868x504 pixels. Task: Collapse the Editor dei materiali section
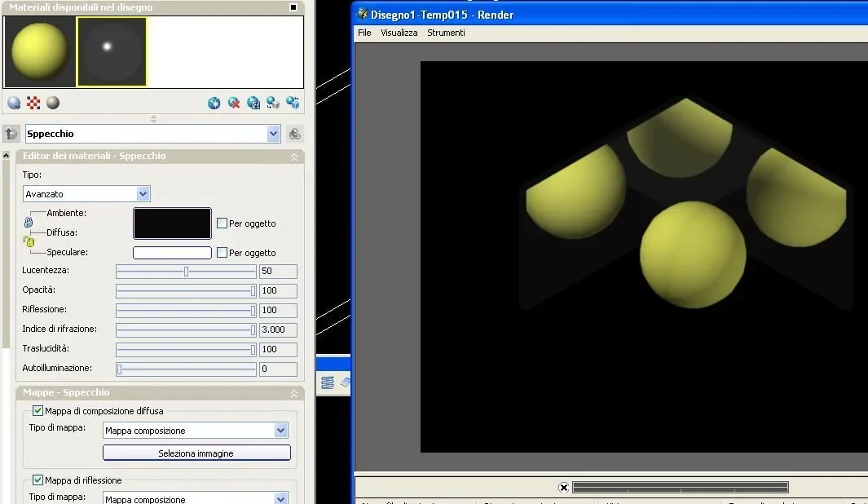tap(294, 156)
